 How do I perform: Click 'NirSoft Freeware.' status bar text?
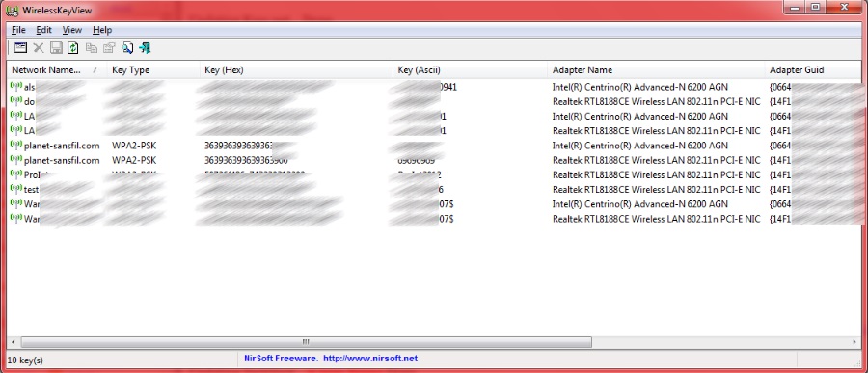[282, 359]
